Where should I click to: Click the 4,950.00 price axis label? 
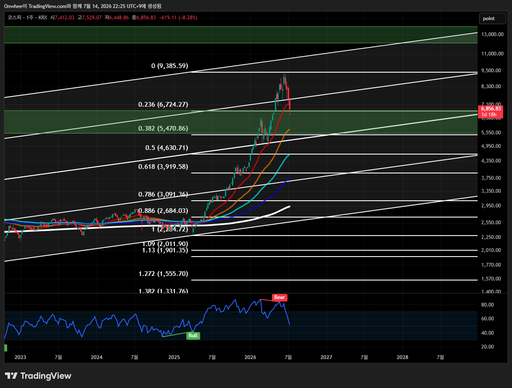tap(491, 146)
